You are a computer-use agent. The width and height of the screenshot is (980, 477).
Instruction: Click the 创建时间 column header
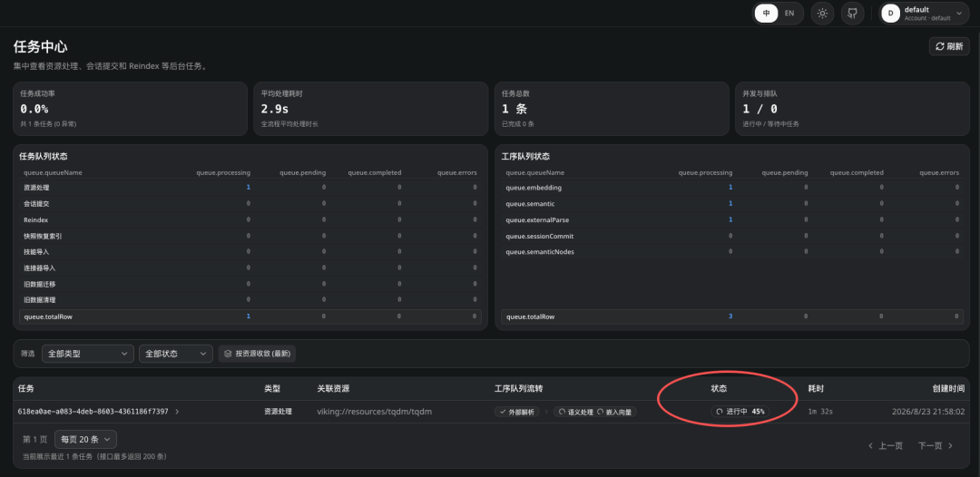[948, 388]
